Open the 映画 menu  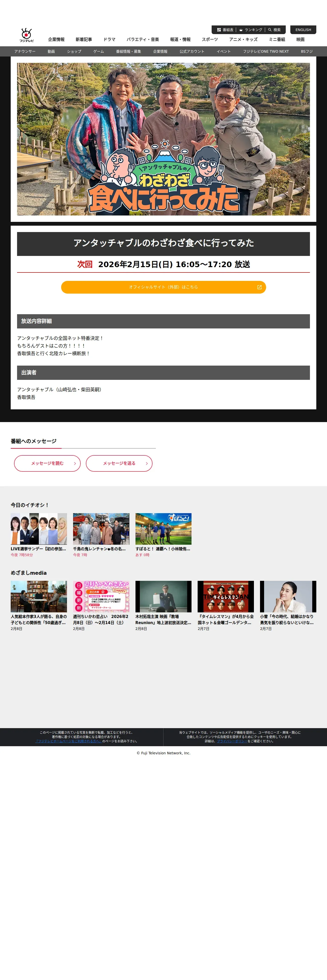click(x=300, y=40)
